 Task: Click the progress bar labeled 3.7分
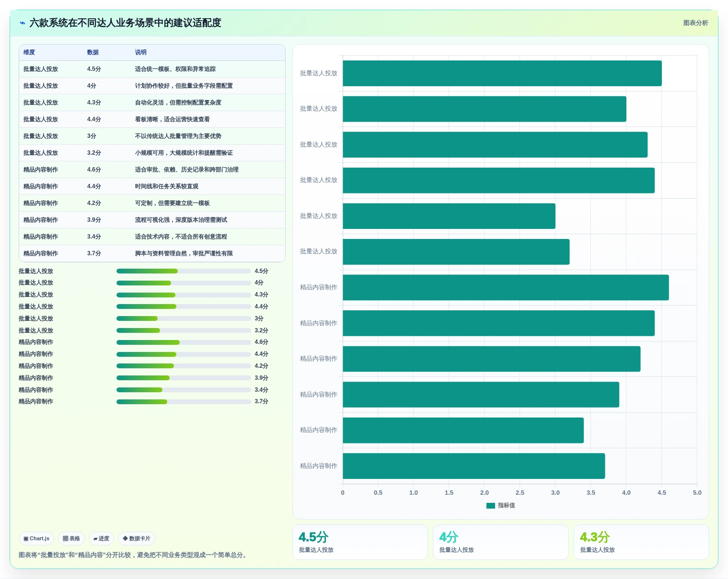point(184,402)
